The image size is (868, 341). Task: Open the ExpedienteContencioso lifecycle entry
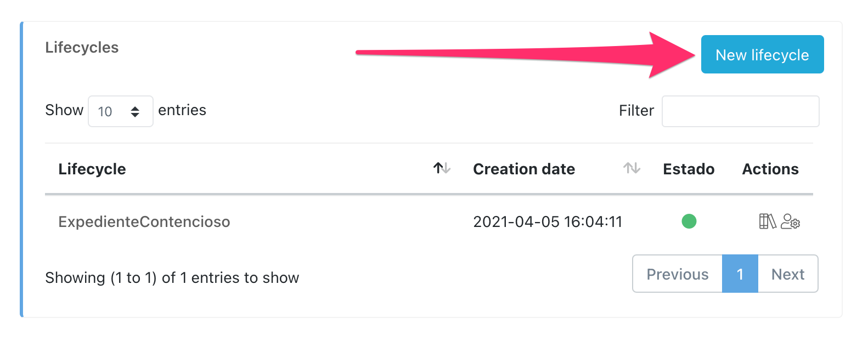pos(144,222)
